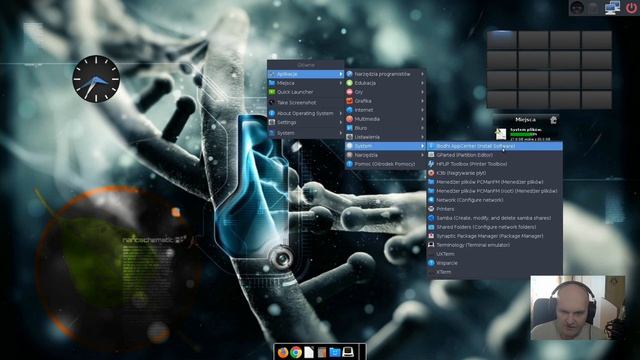This screenshot has height=360, width=640.
Task: Expand the Gry submenu arrow
Action: [x=422, y=92]
